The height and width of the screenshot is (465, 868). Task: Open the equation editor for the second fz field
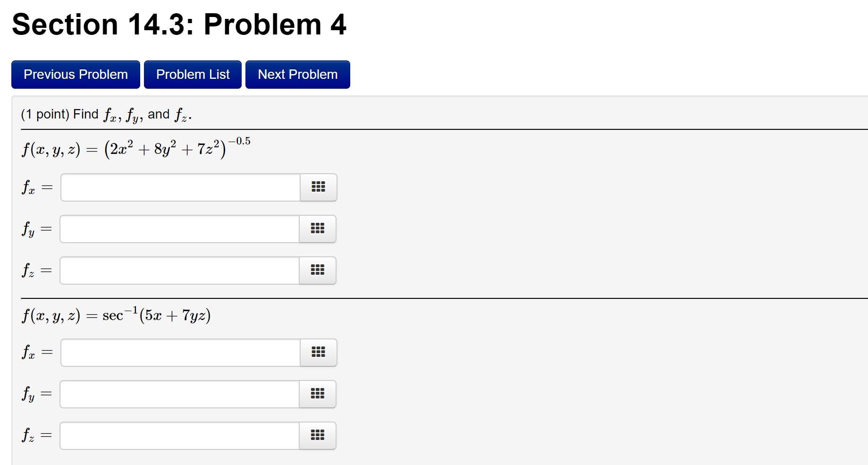pyautogui.click(x=317, y=436)
